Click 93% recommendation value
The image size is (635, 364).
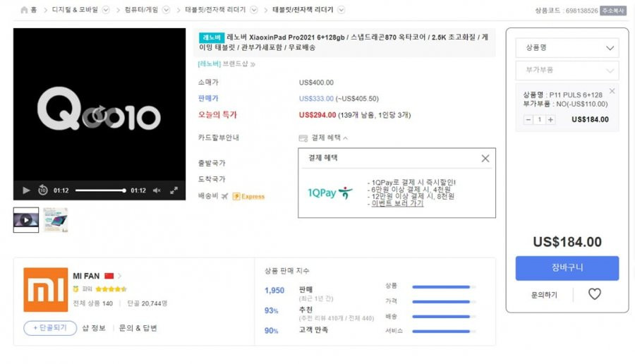click(x=272, y=310)
